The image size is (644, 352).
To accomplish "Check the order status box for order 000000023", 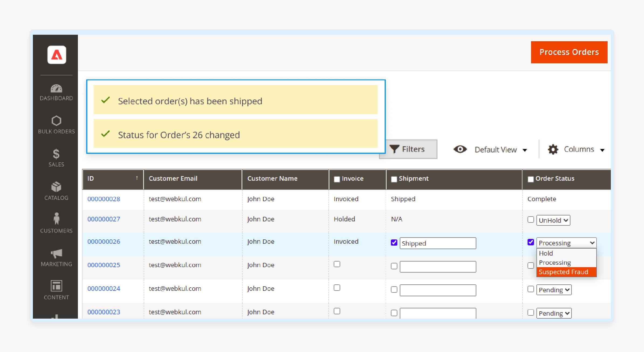I will coord(531,312).
